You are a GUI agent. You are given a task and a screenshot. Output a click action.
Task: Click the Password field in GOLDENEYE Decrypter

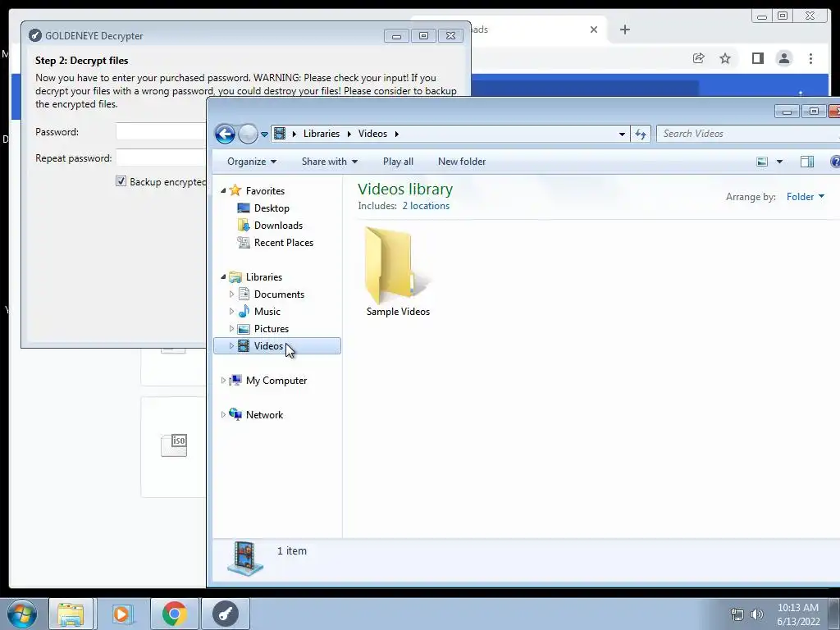161,132
